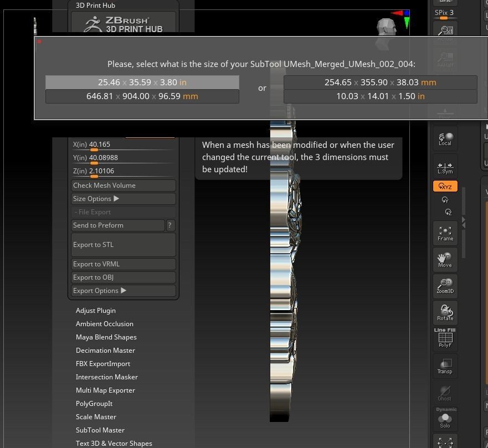The height and width of the screenshot is (448, 488).
Task: Choose the 646.81 x 904.00 x 96.59 mm size
Action: click(142, 96)
